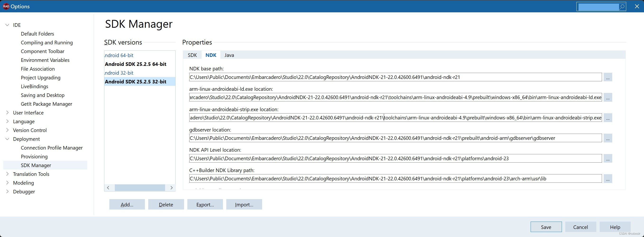Select SDK Manager tree item
644x237 pixels.
click(x=45, y=165)
